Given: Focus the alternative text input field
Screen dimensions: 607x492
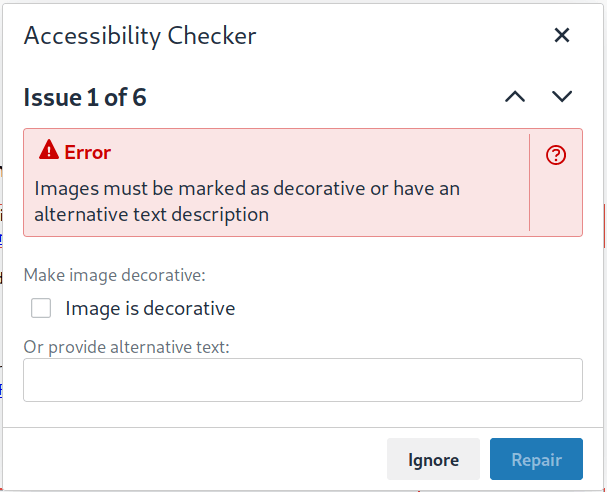Looking at the screenshot, I should (x=302, y=380).
